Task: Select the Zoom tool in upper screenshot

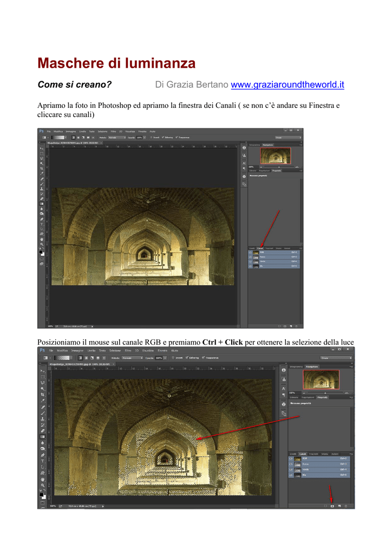Action: click(x=42, y=244)
